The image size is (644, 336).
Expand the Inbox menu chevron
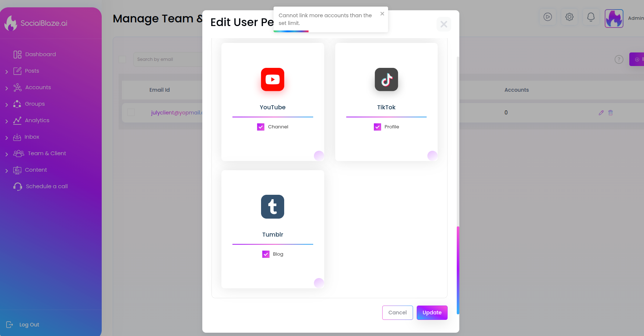[7, 138]
